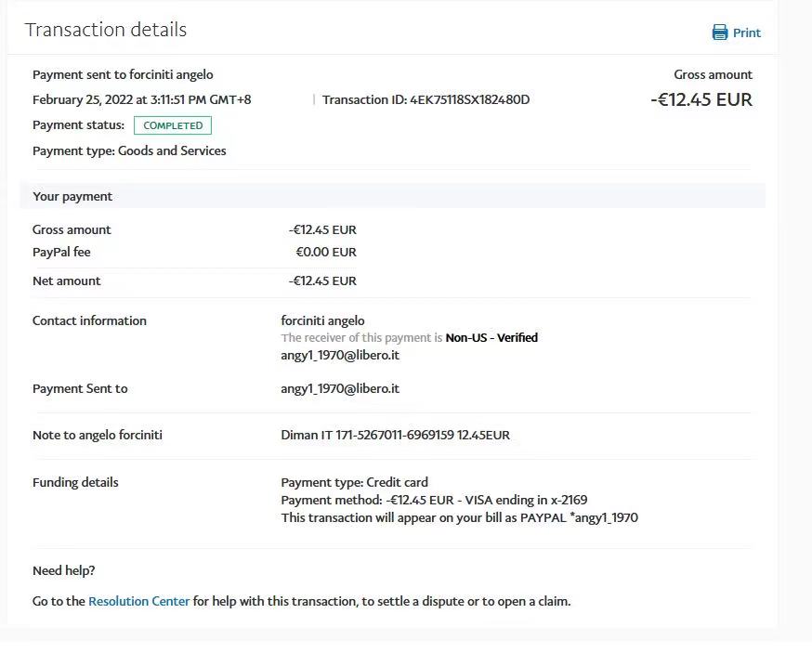Click the email under Contact information
Image resolution: width=812 pixels, height=653 pixels.
(x=340, y=355)
